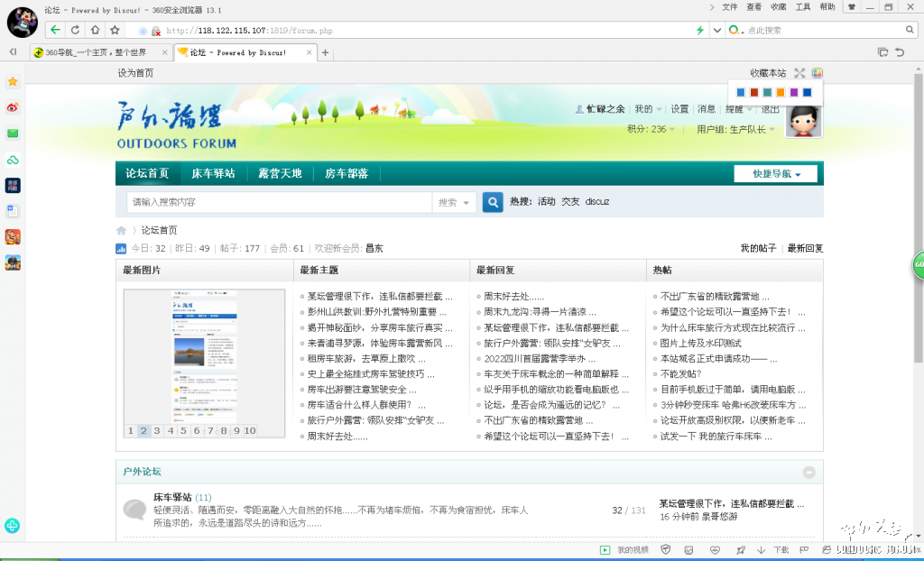Viewport: 924px width, 561px height.
Task: Click the 消息 messages link
Action: pos(707,109)
